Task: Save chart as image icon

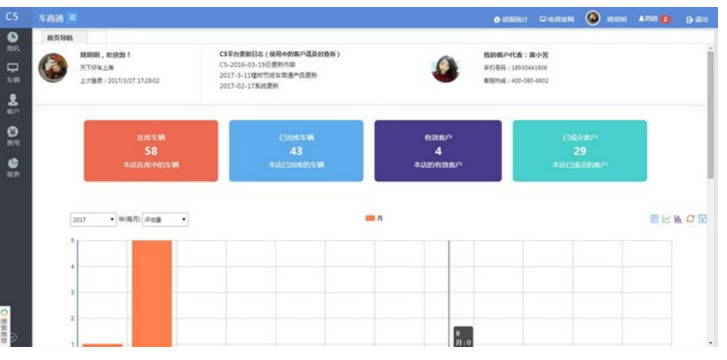Action: (702, 219)
